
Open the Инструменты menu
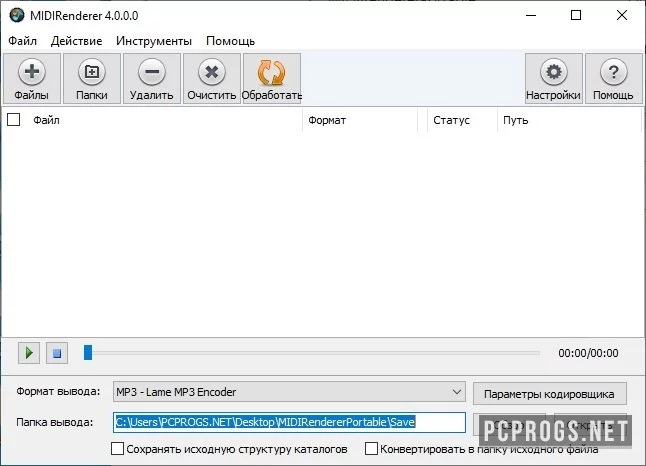pos(154,41)
